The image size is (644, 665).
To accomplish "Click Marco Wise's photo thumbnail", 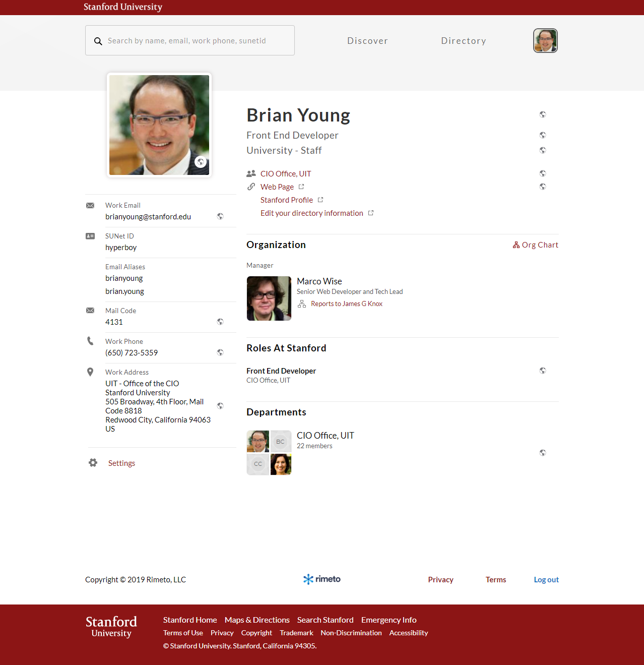I will coord(269,298).
